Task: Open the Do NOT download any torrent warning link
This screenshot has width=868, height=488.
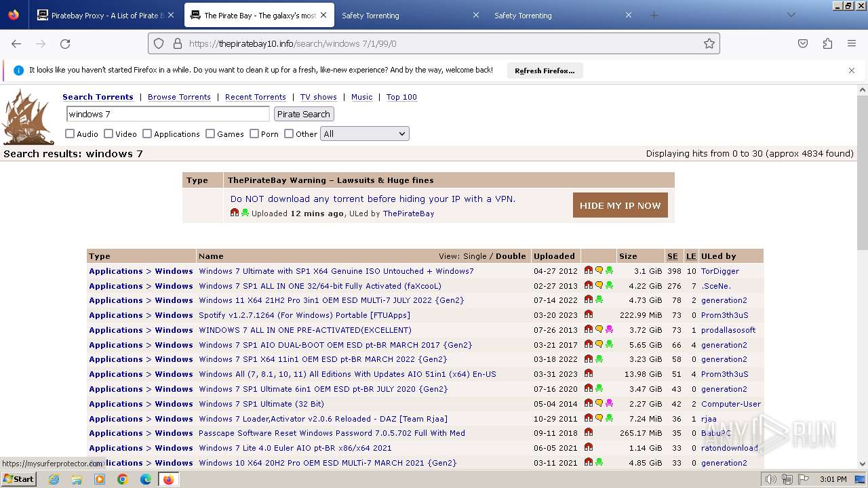Action: tap(373, 199)
